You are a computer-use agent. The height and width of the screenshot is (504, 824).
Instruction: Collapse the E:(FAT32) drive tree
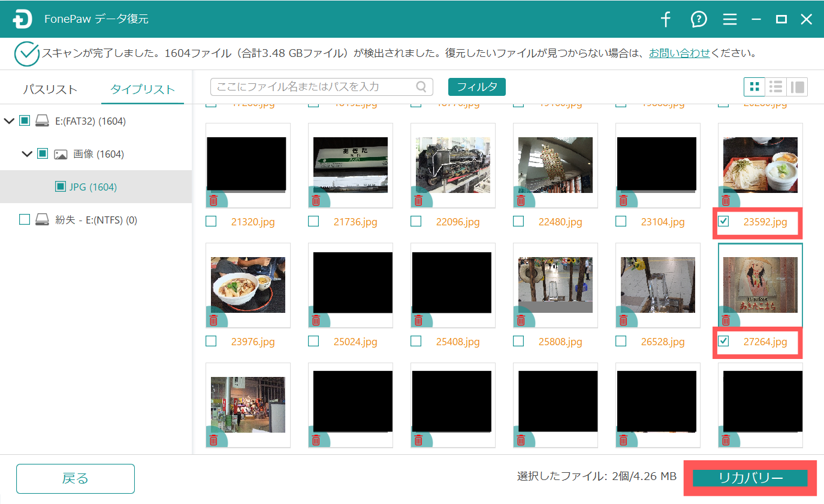[9, 121]
